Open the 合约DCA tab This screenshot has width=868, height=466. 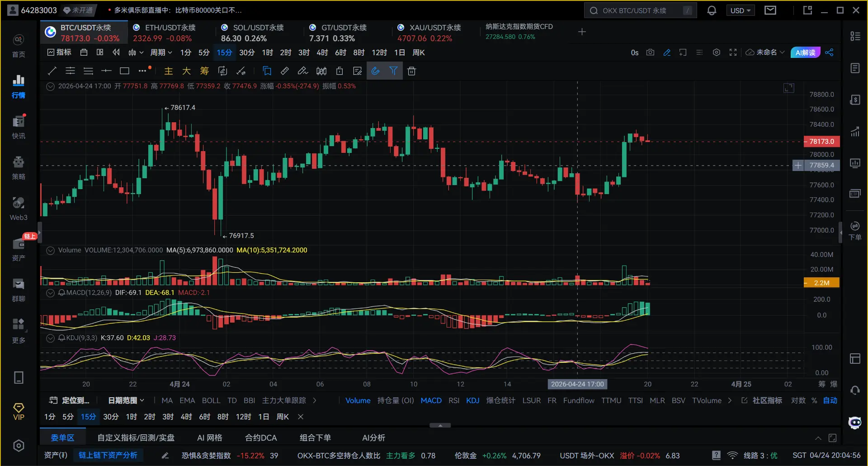tap(261, 438)
